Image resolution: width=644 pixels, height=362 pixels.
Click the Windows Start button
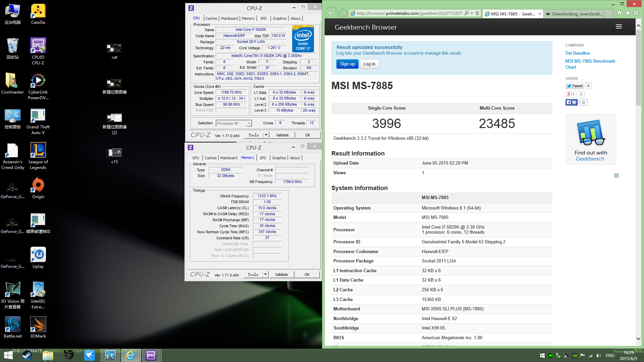pyautogui.click(x=8, y=355)
